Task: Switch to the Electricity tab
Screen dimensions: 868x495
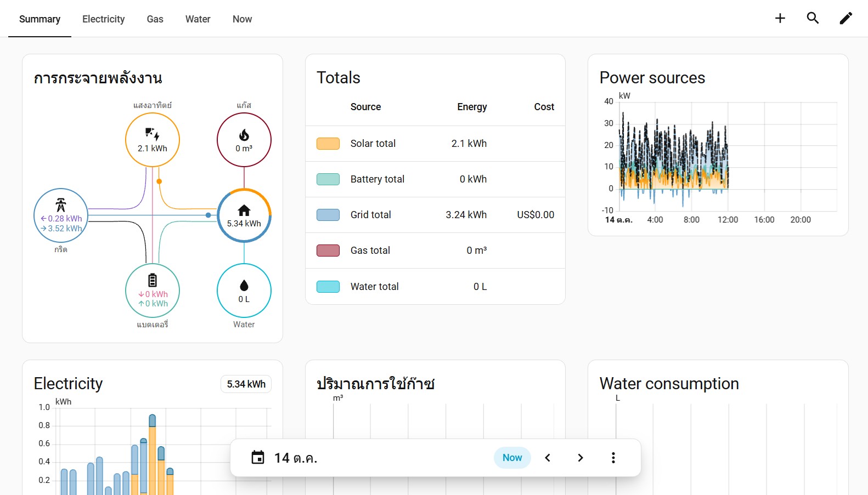Action: pos(104,19)
